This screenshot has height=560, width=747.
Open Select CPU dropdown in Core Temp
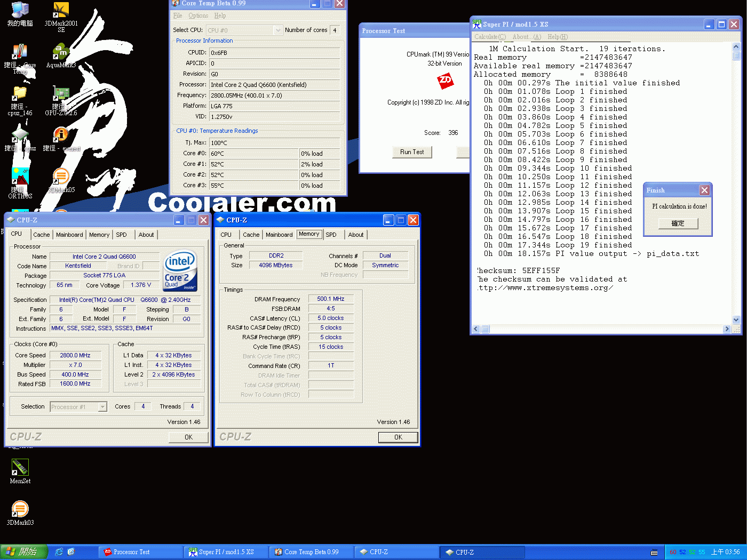[278, 30]
